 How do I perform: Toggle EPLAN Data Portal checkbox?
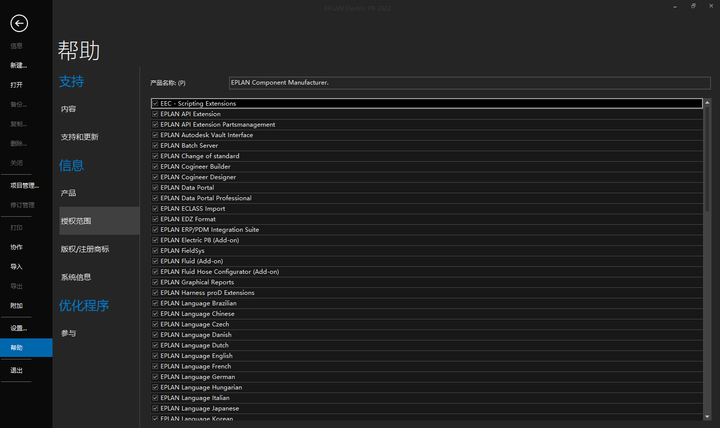155,188
